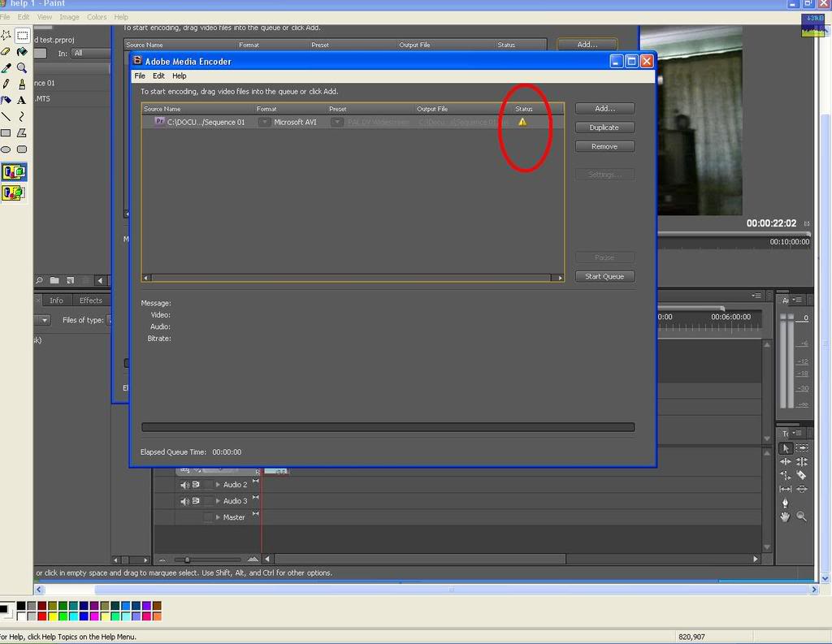Image resolution: width=832 pixels, height=644 pixels.
Task: Expand the Audio 2 track
Action: click(218, 484)
